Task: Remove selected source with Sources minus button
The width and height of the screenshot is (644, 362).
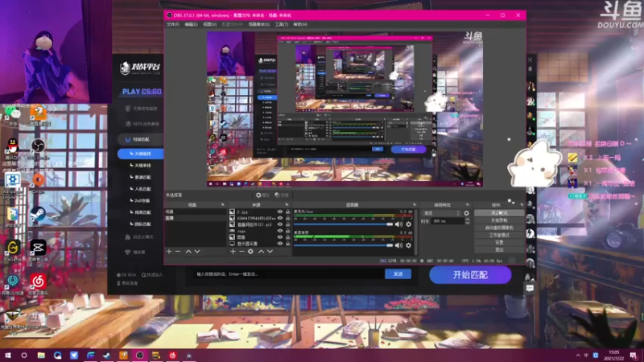Action: pos(242,251)
